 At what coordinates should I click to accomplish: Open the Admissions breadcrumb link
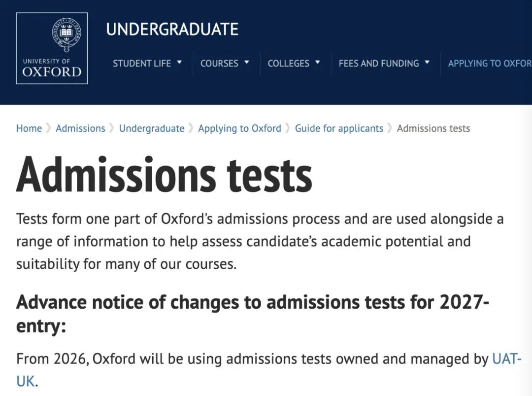click(80, 128)
